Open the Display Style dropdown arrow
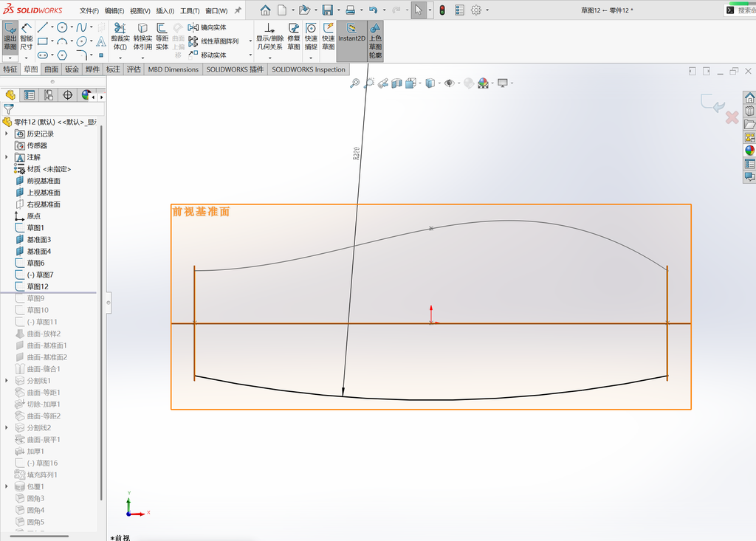The image size is (756, 541). (x=439, y=83)
